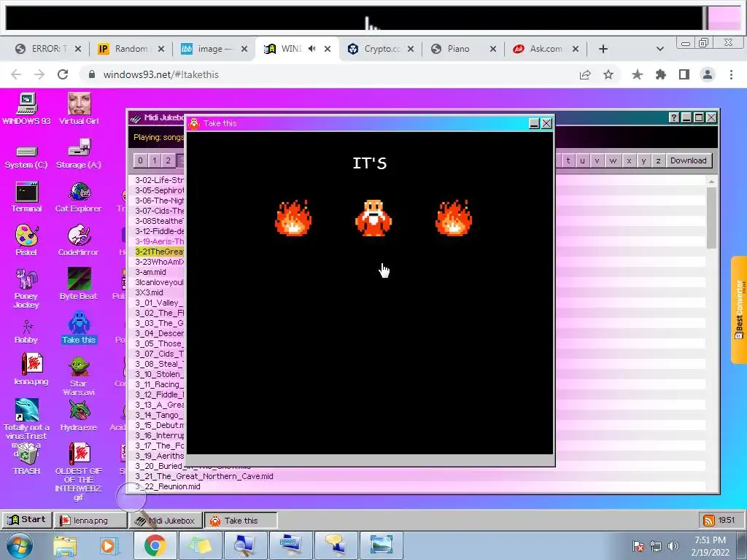Click the Midi Jukebox help question button

673,117
